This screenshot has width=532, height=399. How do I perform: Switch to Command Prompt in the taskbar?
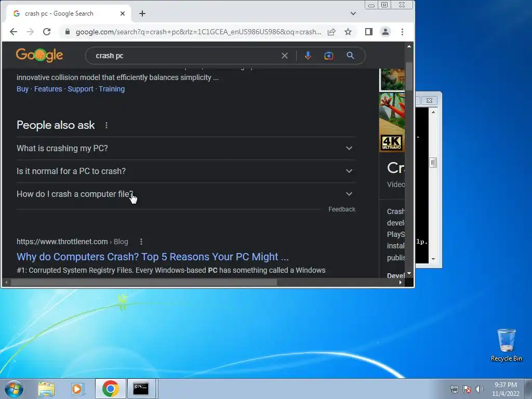(x=141, y=389)
